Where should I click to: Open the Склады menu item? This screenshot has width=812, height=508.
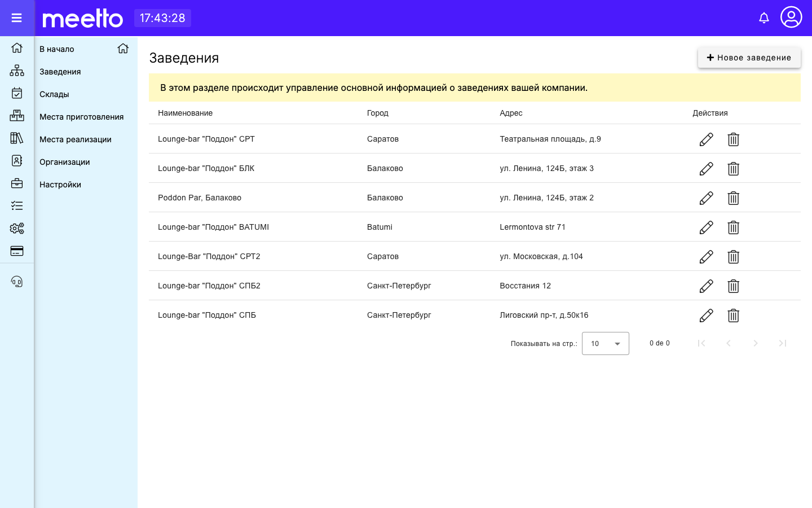click(x=54, y=94)
